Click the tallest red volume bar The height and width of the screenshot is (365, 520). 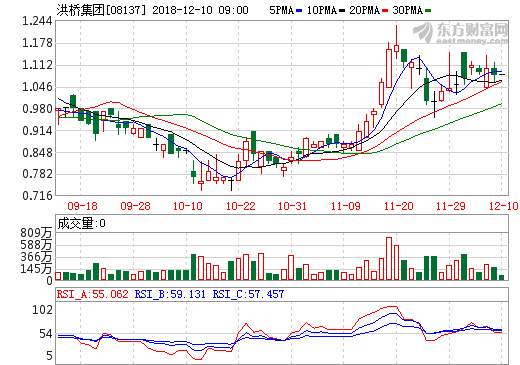tap(389, 259)
